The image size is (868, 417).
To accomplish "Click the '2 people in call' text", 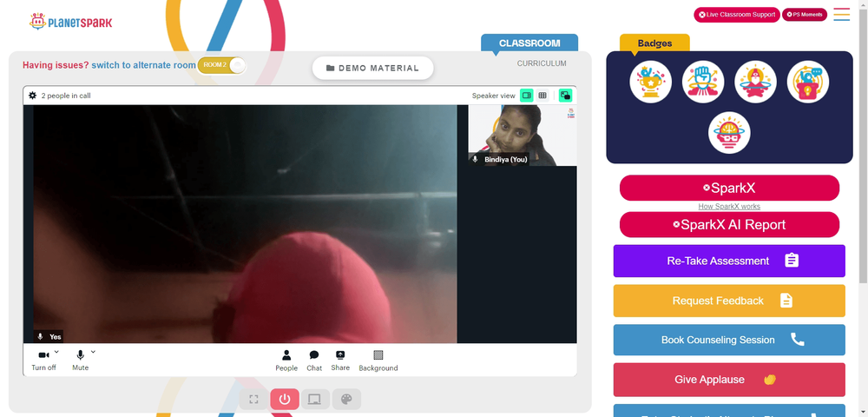I will click(x=66, y=96).
